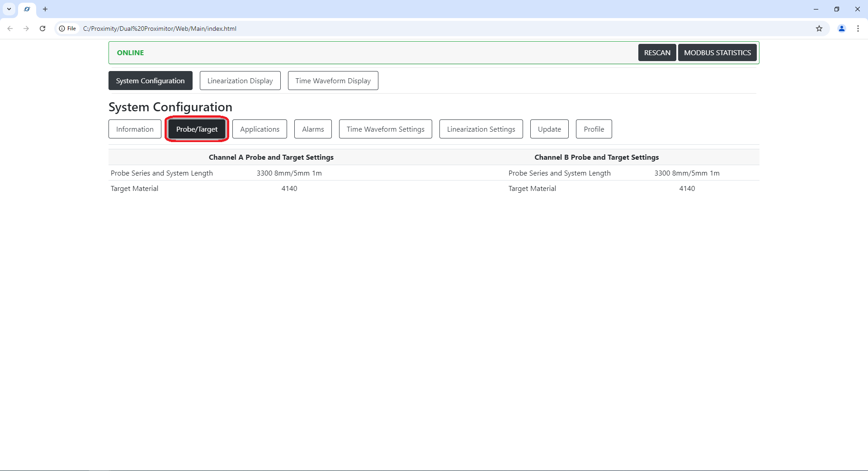This screenshot has height=471, width=868.
Task: Open Time Waveform Settings sub-tab
Action: point(386,129)
